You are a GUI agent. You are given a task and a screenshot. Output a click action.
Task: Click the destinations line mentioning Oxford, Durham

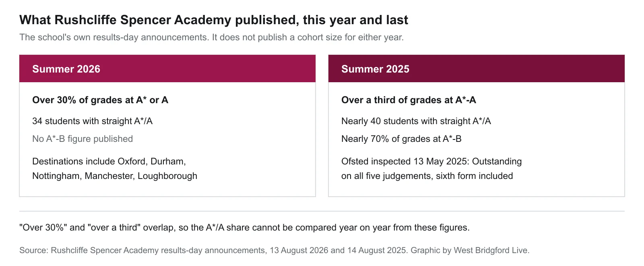[109, 161]
